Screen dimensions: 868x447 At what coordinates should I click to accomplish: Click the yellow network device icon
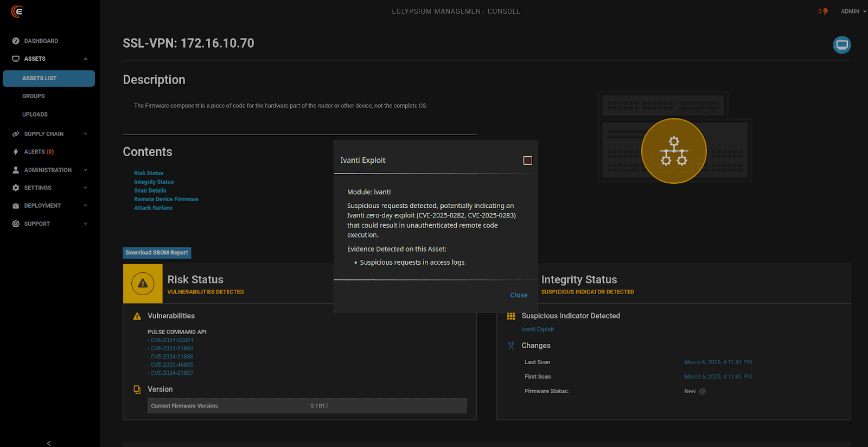click(x=674, y=151)
